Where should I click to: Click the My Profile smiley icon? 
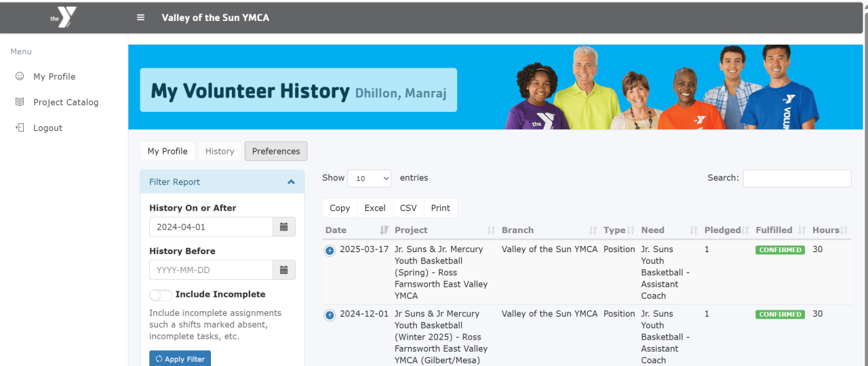pyautogui.click(x=20, y=77)
